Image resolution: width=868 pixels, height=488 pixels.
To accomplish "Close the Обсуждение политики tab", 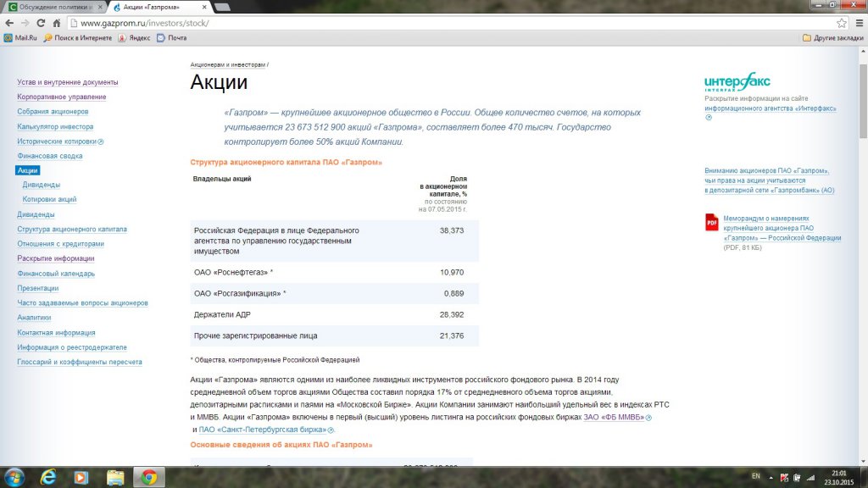I will coord(100,7).
